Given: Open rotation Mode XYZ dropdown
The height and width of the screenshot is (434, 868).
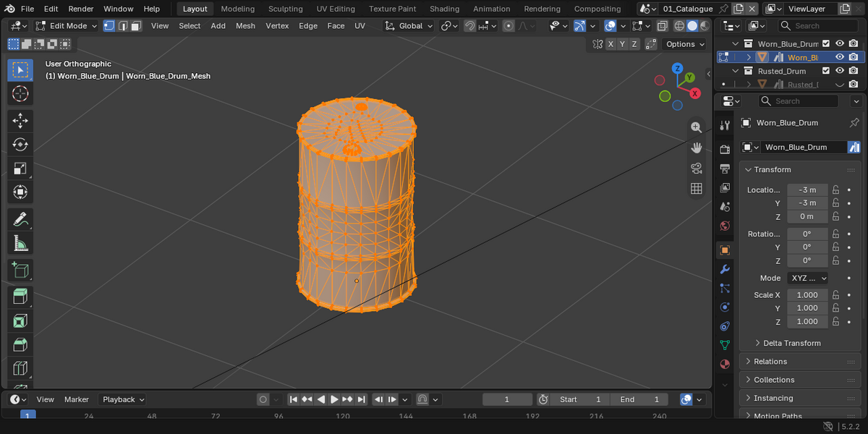Looking at the screenshot, I should pyautogui.click(x=809, y=278).
